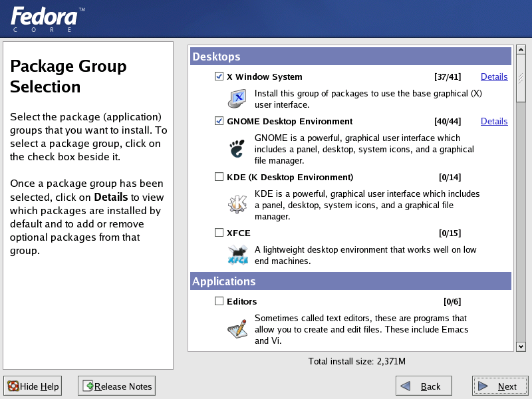This screenshot has height=399, width=532.
Task: Click the [0/6] package count
Action: point(452,301)
